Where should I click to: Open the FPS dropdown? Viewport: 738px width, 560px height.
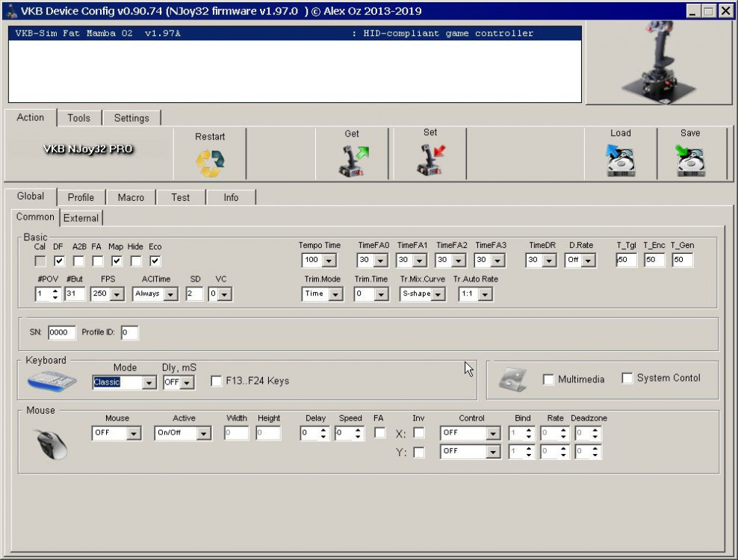click(x=117, y=295)
